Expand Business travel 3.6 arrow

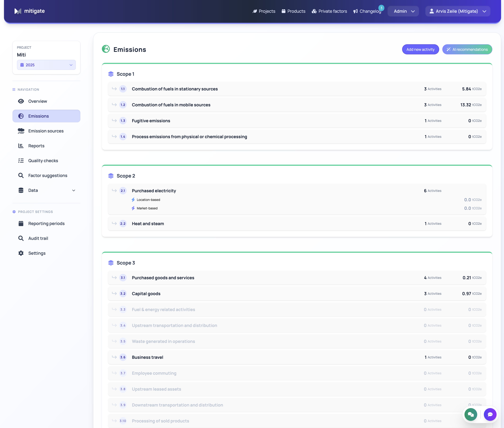114,357
